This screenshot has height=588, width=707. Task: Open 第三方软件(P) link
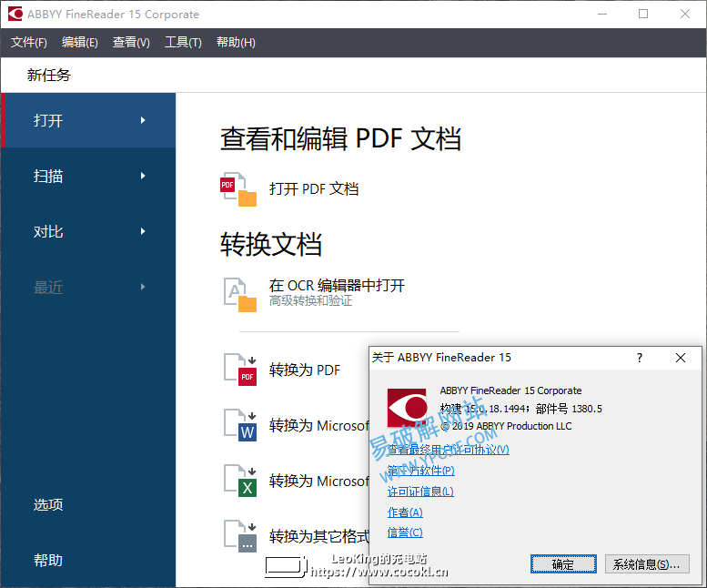(x=420, y=471)
